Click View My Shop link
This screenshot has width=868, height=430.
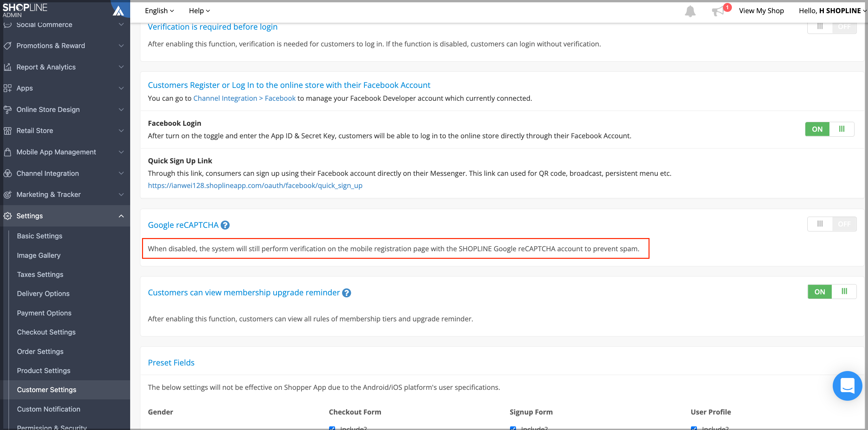[x=761, y=11]
